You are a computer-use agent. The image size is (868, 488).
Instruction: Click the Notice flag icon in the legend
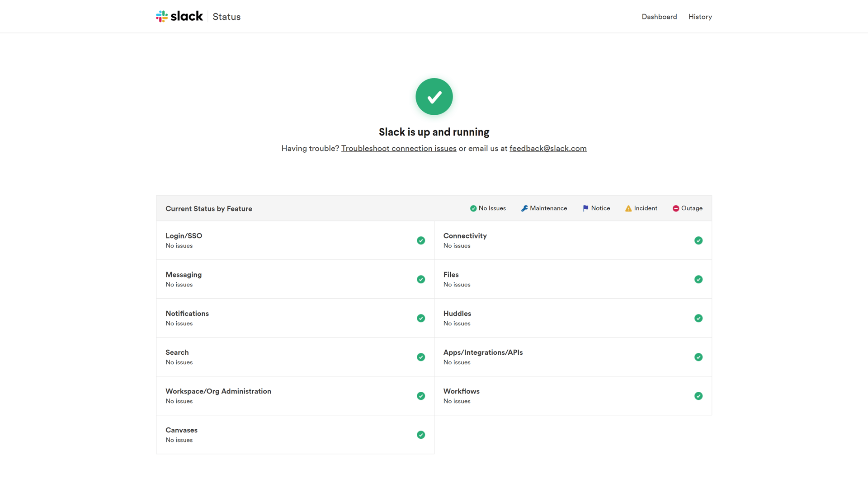pos(585,208)
